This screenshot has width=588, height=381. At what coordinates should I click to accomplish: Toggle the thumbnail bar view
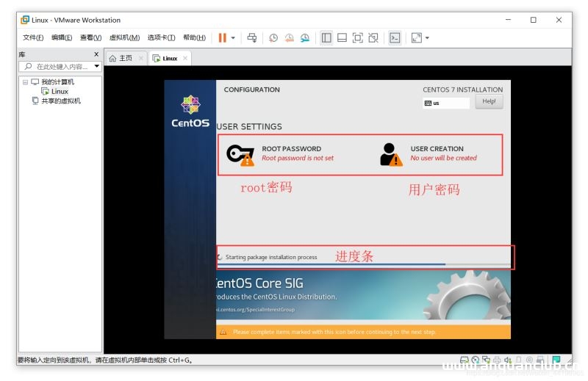pyautogui.click(x=342, y=37)
